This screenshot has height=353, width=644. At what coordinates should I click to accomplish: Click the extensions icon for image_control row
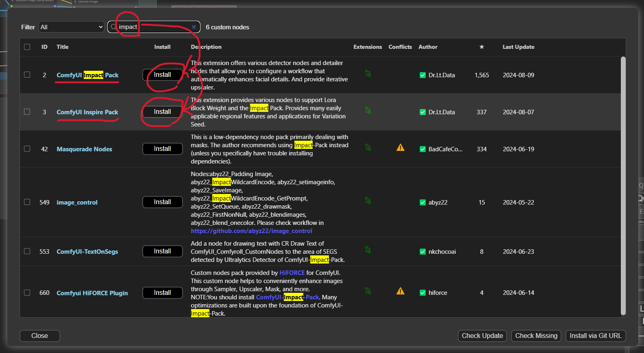(x=368, y=201)
